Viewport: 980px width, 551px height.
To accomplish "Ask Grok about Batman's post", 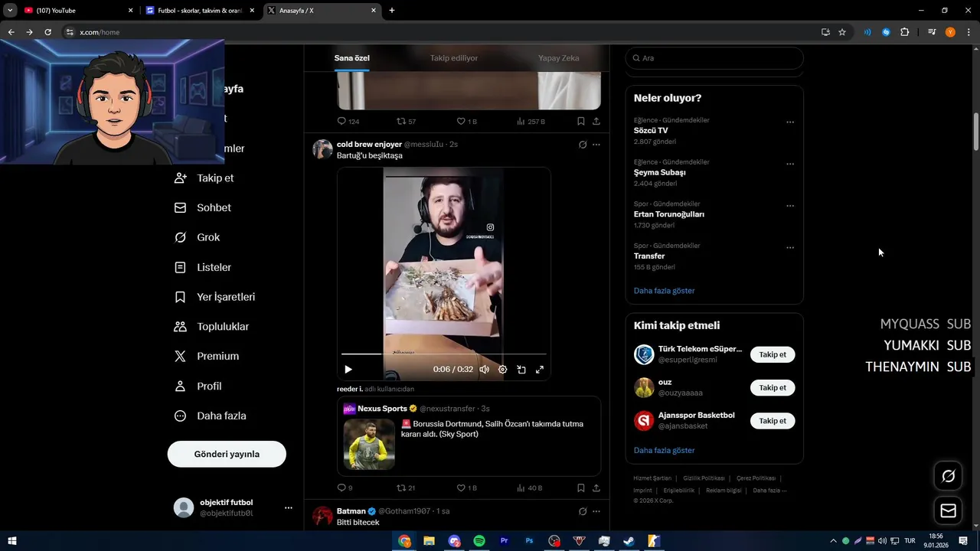I will 583,511.
